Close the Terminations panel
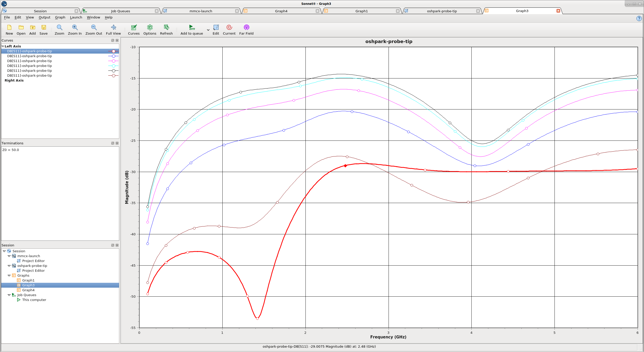The width and height of the screenshot is (644, 352). click(x=117, y=143)
